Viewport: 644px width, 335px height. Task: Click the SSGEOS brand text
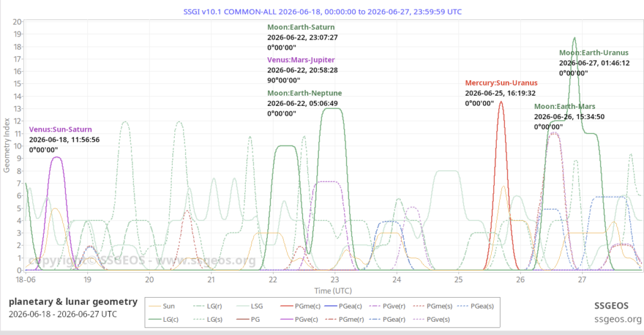611,306
